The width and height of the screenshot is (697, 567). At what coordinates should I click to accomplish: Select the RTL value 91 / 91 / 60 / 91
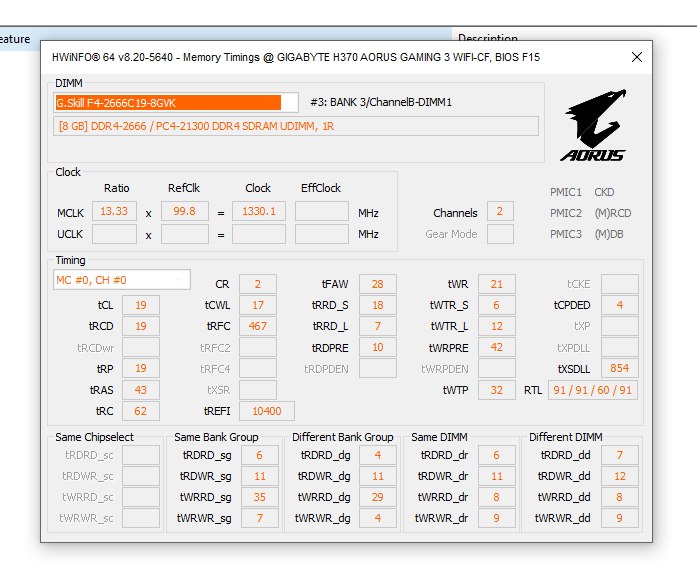point(593,390)
